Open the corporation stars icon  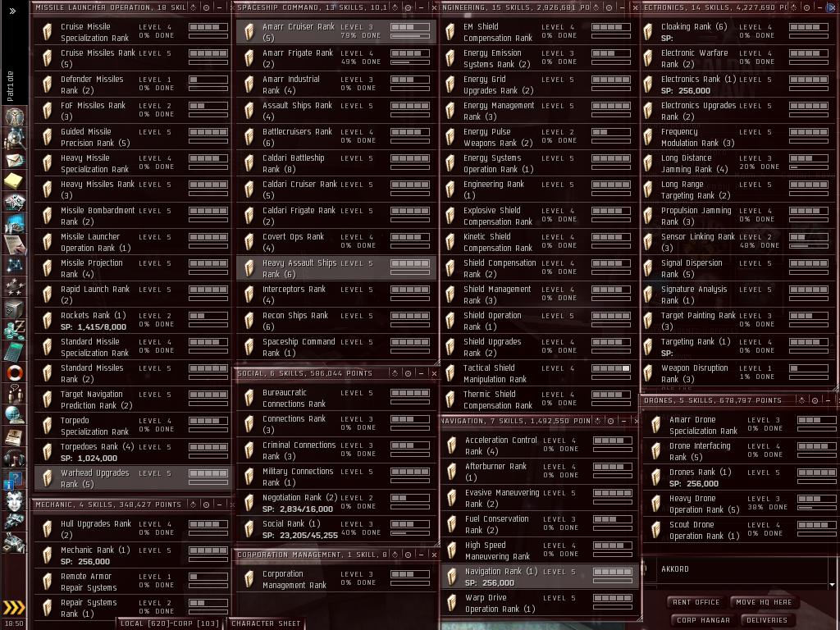[x=15, y=286]
